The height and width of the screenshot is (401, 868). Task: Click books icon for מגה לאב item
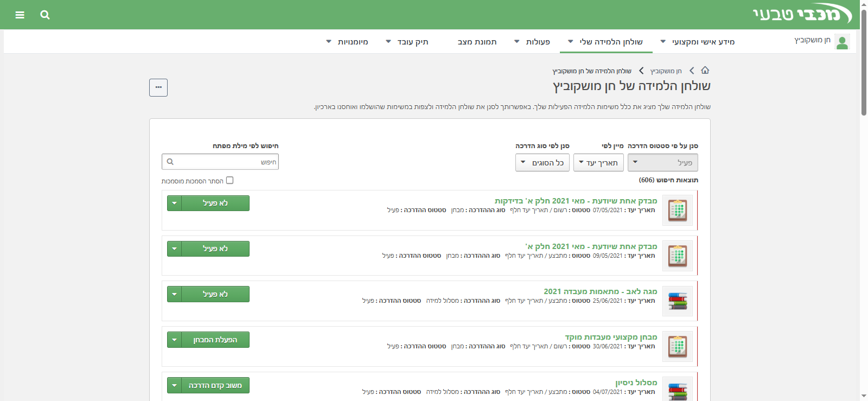click(678, 301)
